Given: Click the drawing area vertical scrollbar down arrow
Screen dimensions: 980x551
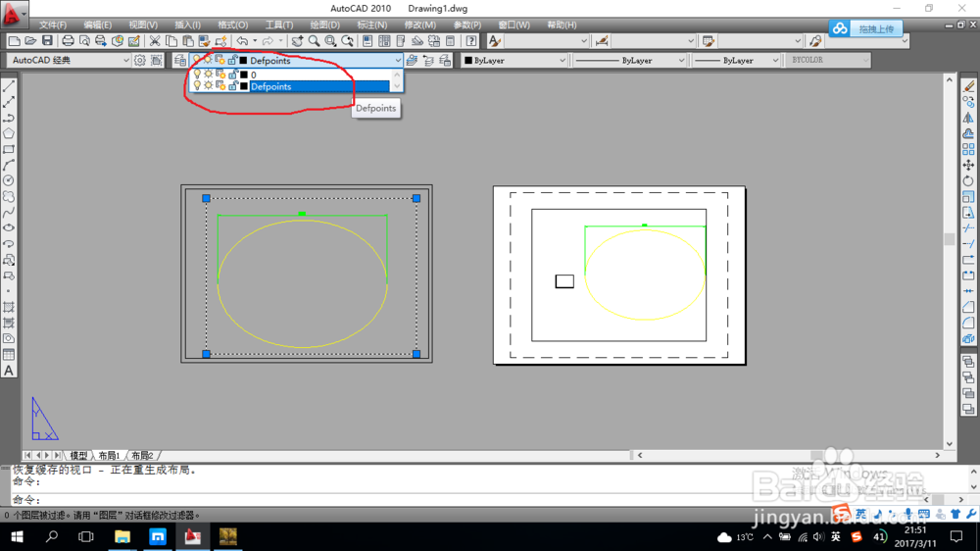Looking at the screenshot, I should coord(950,444).
